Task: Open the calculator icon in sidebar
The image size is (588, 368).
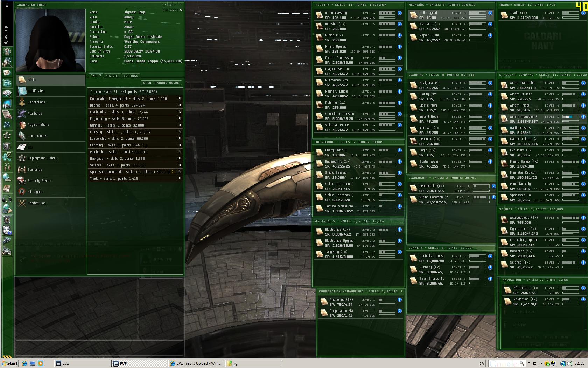Action: tap(7, 209)
